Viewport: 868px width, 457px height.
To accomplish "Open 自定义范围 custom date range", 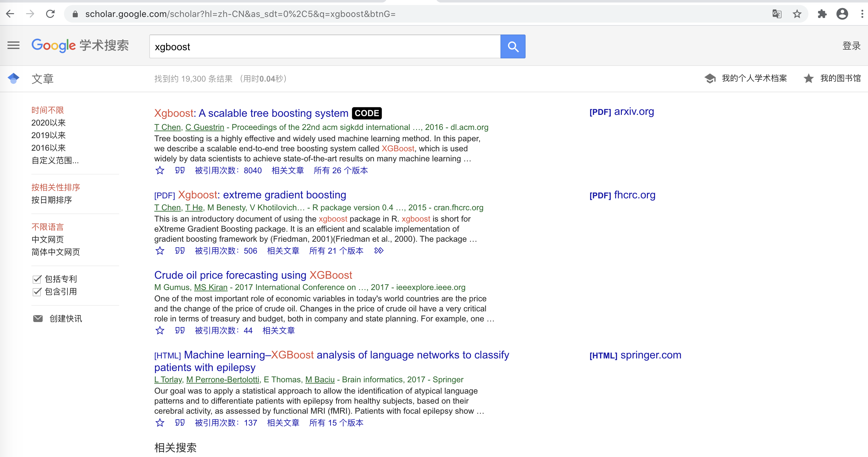I will (55, 160).
